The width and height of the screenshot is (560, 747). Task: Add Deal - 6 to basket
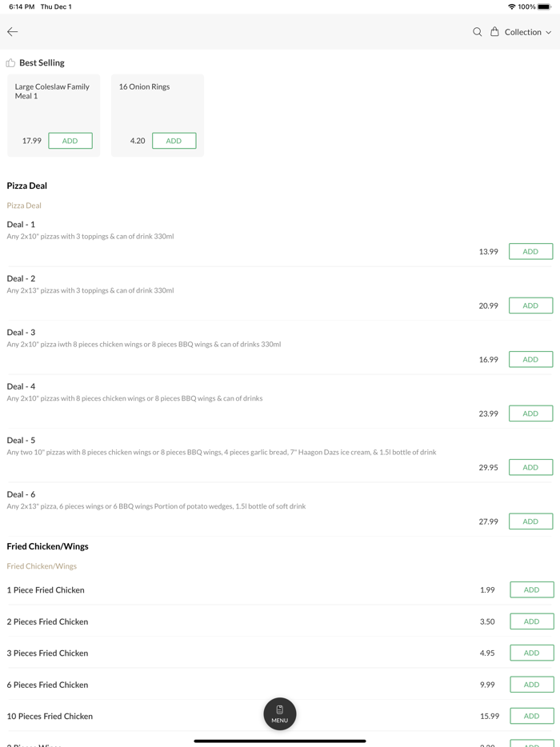(530, 521)
